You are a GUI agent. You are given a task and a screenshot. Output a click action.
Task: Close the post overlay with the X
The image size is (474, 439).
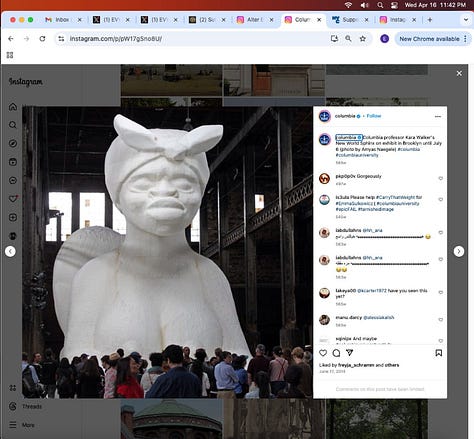[459, 73]
